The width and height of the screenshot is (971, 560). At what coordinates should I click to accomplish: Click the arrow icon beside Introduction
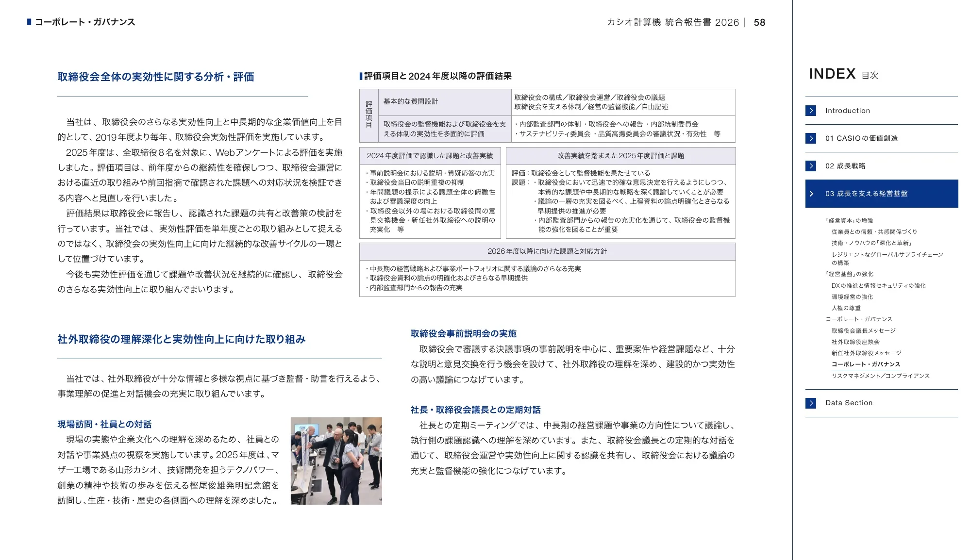(x=811, y=111)
